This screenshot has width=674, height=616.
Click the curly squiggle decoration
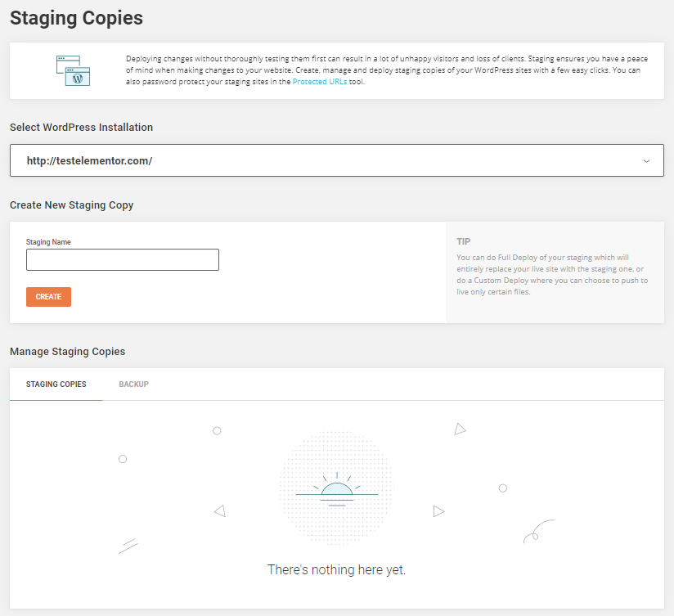coord(538,532)
